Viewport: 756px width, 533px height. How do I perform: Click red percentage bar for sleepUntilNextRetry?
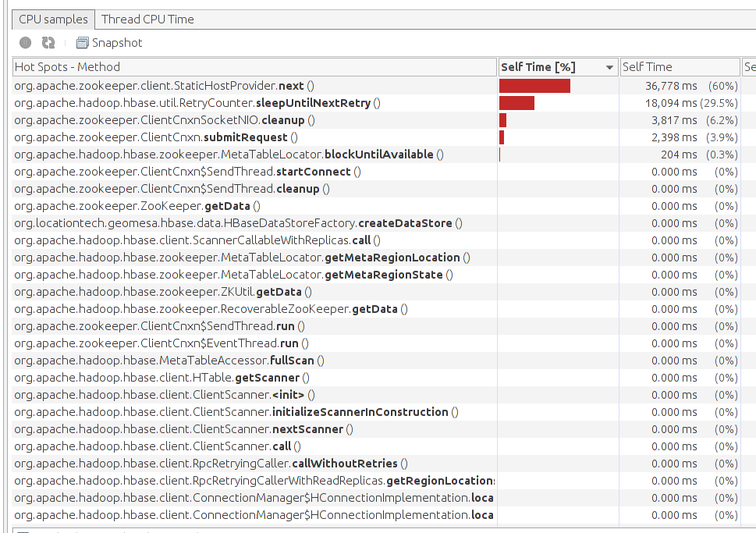pos(516,103)
